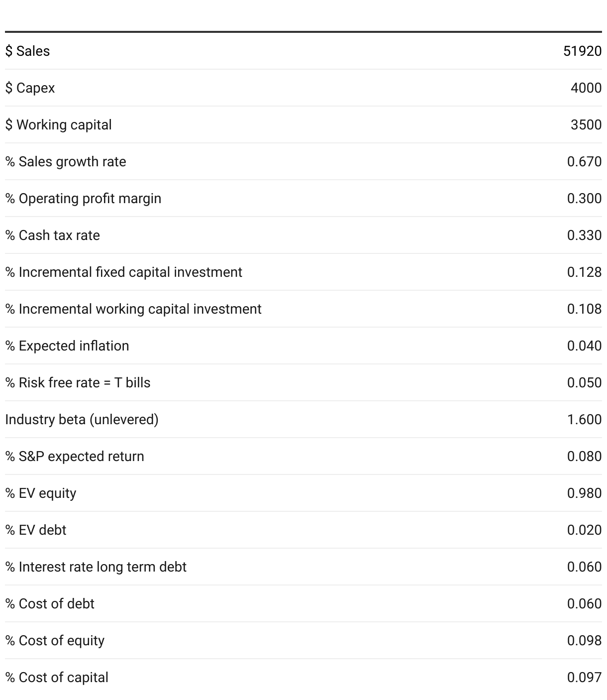Select the Capex value 4000
The width and height of the screenshot is (607, 700).
pos(586,88)
